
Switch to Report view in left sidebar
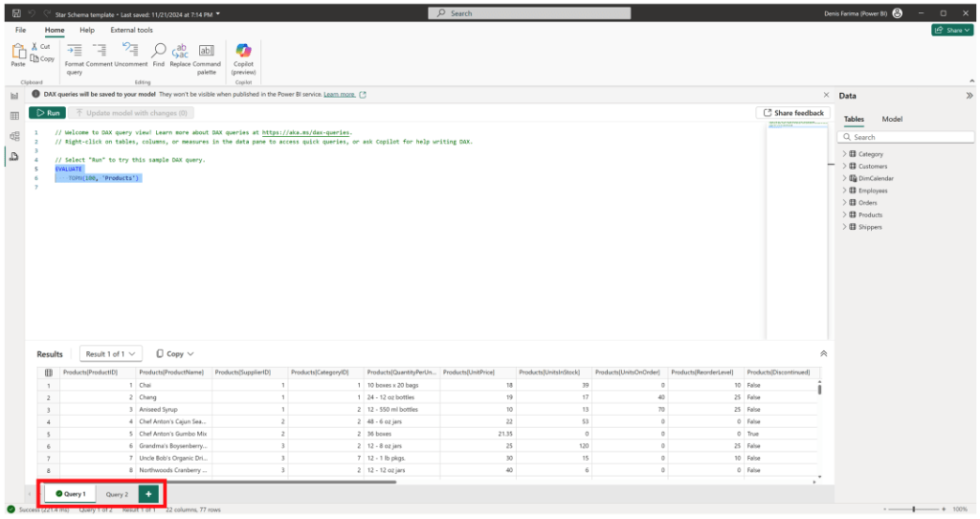14,96
